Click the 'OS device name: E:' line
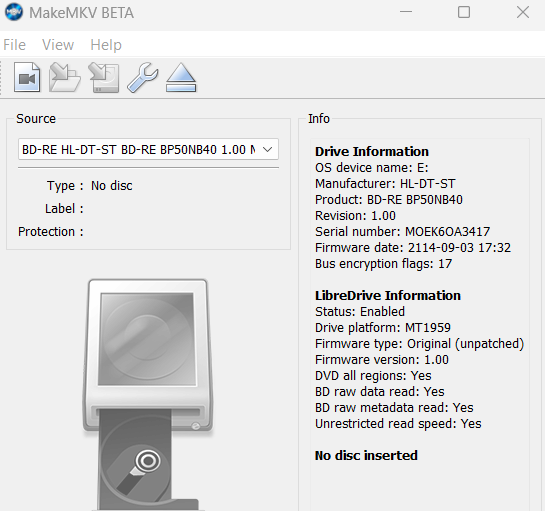The width and height of the screenshot is (545, 511). 372,168
